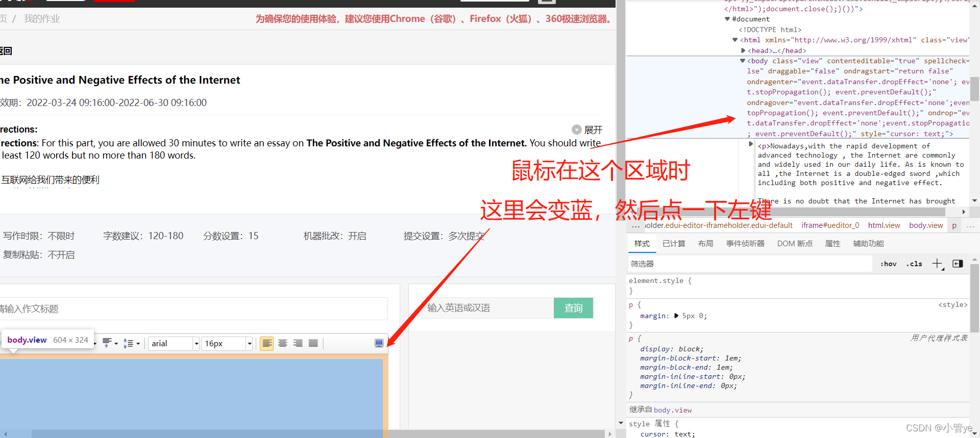Click the paragraph spacing icon
The image size is (980, 438).
click(x=107, y=343)
